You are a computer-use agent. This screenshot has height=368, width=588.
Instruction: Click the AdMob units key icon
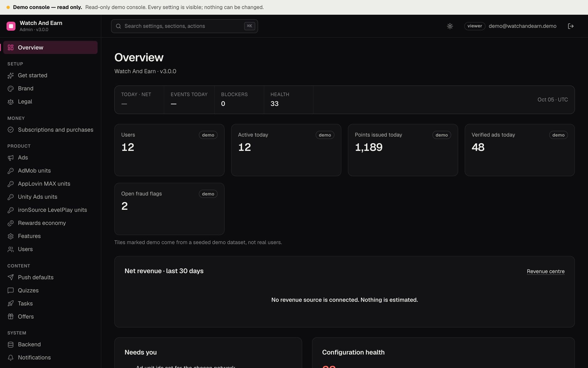[x=11, y=171]
